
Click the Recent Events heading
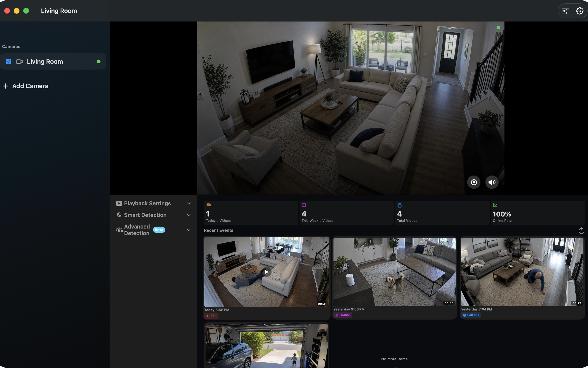tap(218, 230)
